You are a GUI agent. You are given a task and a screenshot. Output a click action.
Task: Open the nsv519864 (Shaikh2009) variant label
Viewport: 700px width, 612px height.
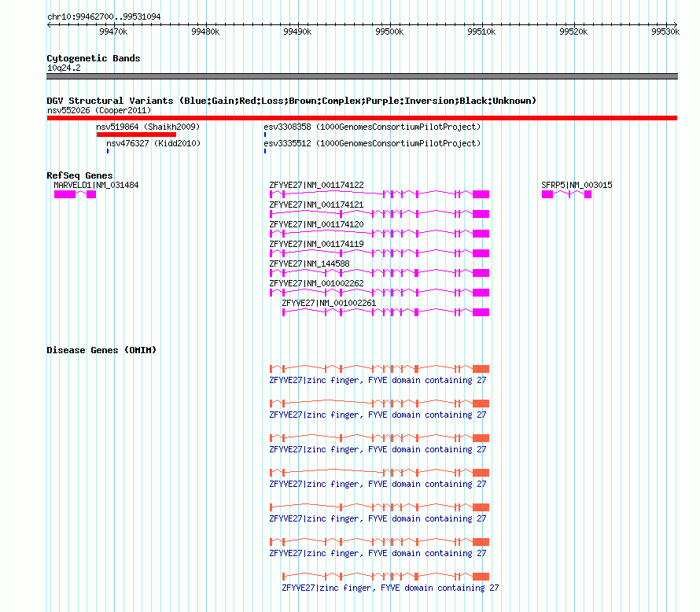click(148, 127)
